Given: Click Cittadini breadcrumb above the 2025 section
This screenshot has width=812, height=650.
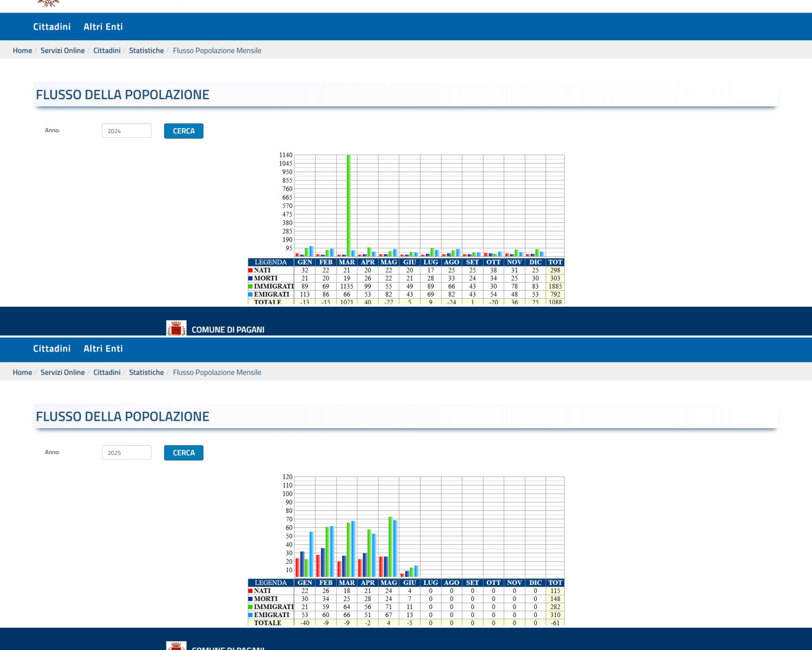Looking at the screenshot, I should point(107,372).
